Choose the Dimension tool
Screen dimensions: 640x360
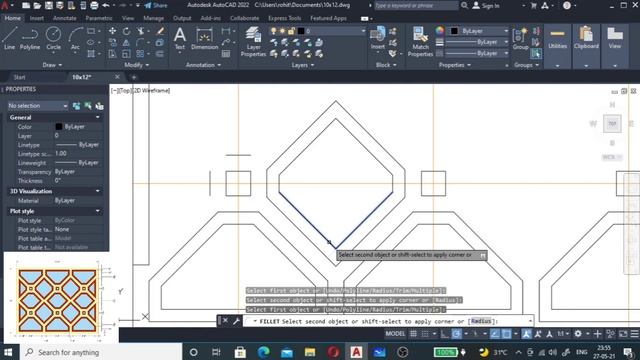[204, 38]
